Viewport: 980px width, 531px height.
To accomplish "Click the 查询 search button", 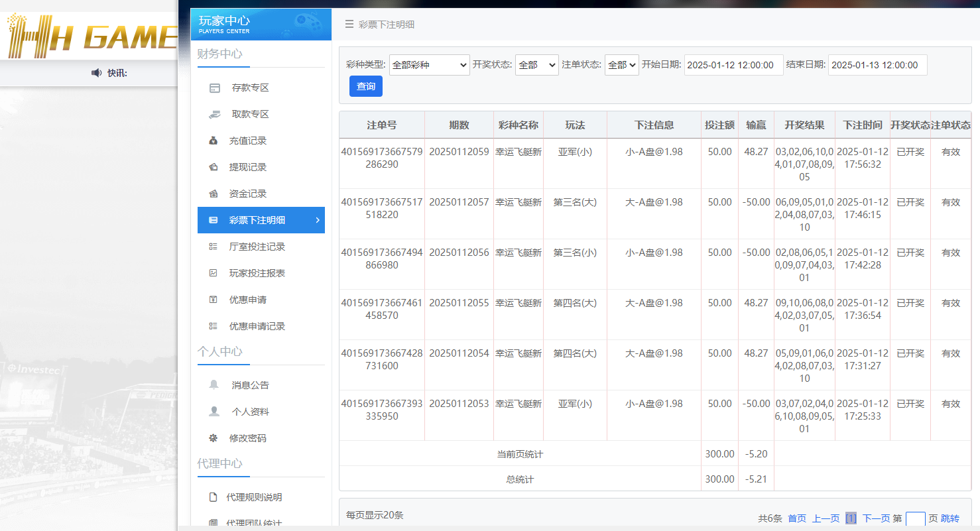I will click(x=365, y=86).
